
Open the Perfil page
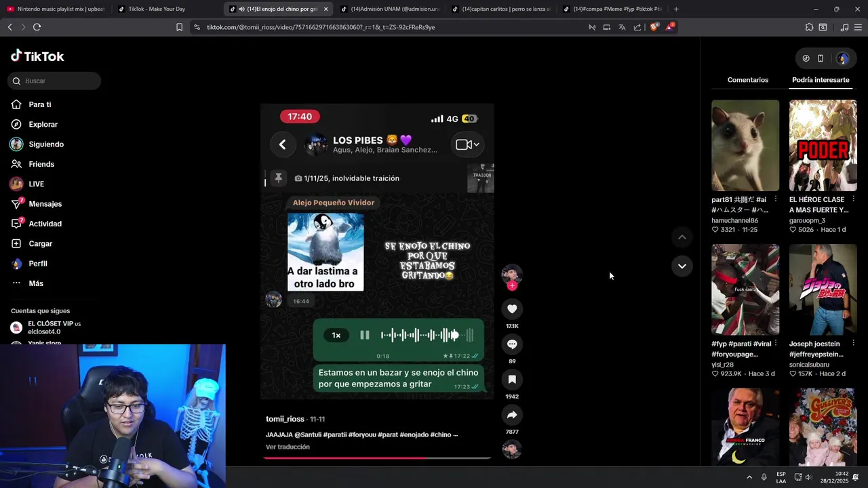(29, 264)
